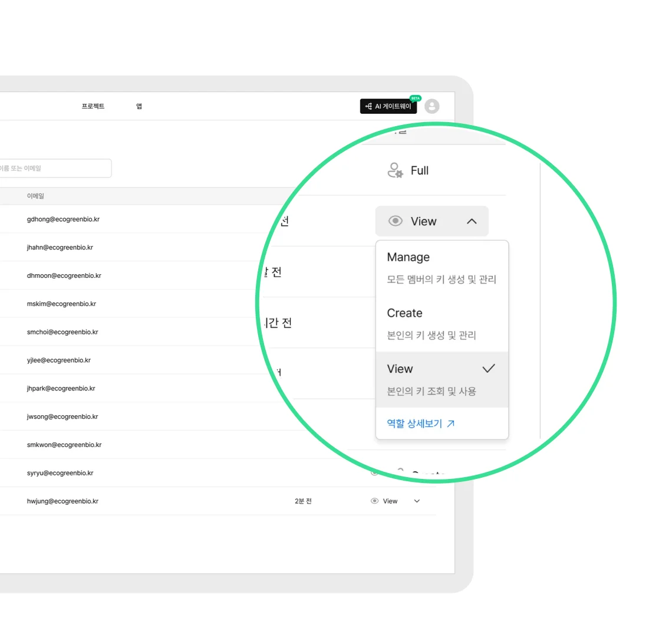Click jwsong@ecogreenbio.kr email
Screen dimensions: 672x624
coord(62,416)
